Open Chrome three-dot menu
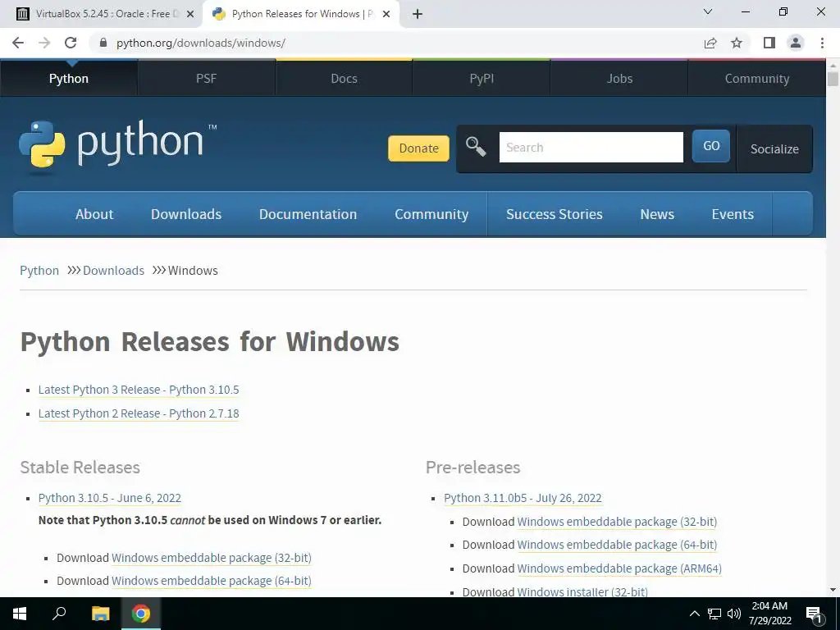The width and height of the screenshot is (840, 630). tap(822, 43)
